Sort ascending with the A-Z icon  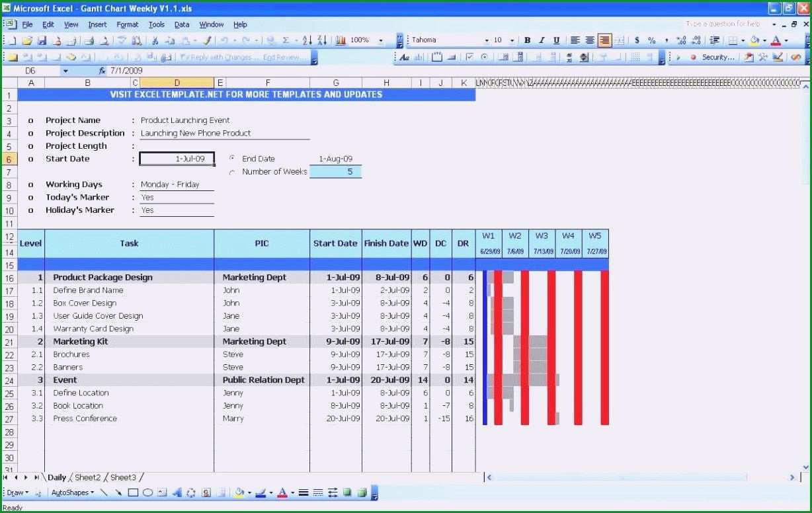click(x=307, y=40)
